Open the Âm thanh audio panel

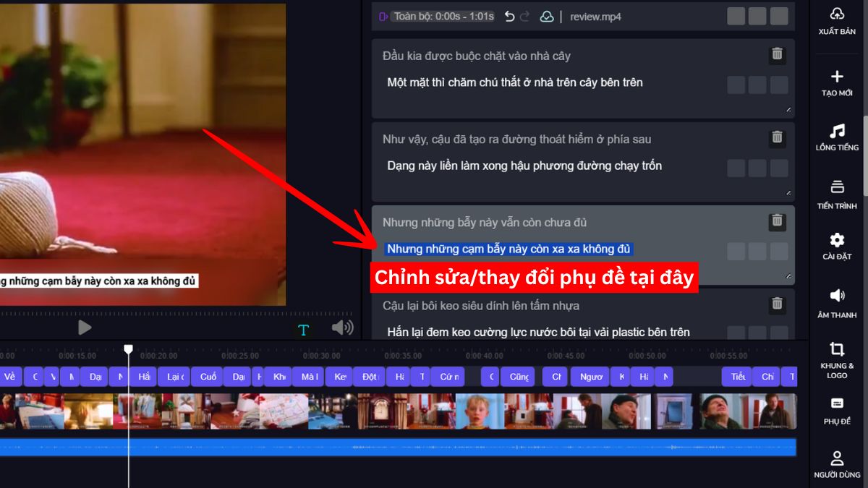tap(837, 295)
